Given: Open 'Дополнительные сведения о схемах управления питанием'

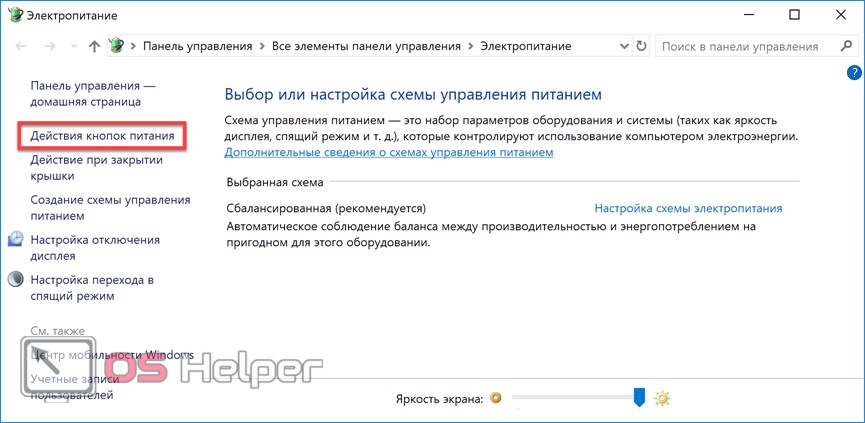Looking at the screenshot, I should pos(389,152).
